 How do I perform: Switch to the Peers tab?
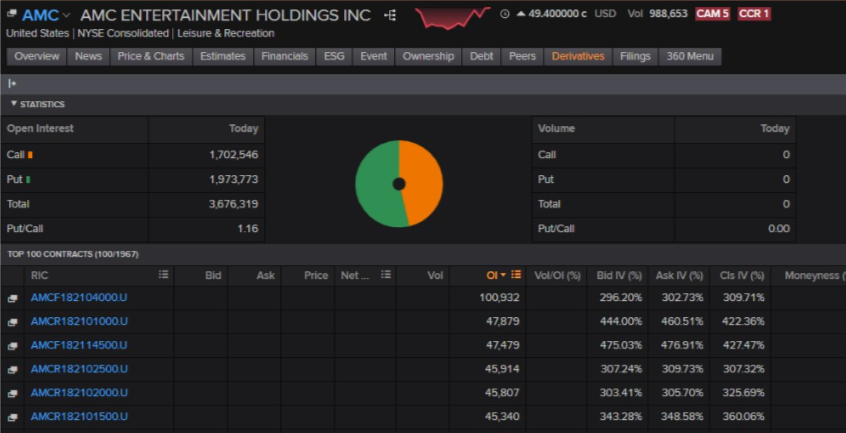pos(522,56)
